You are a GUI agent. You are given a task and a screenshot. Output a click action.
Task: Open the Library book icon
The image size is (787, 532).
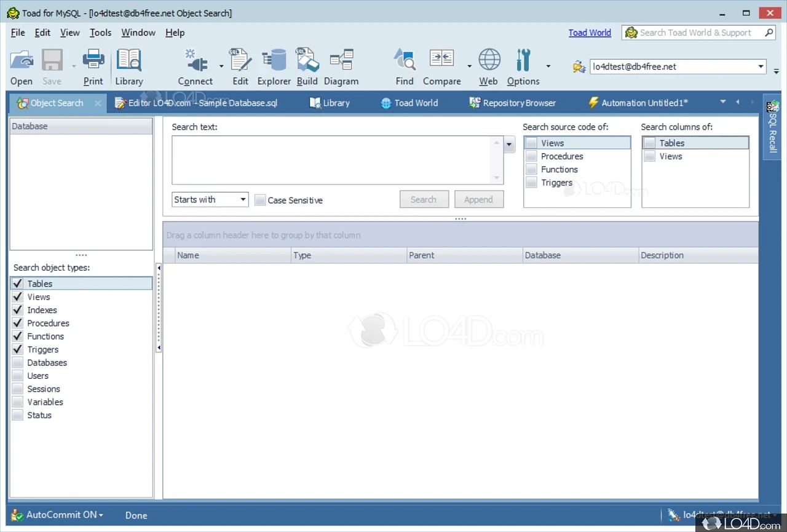click(x=129, y=61)
